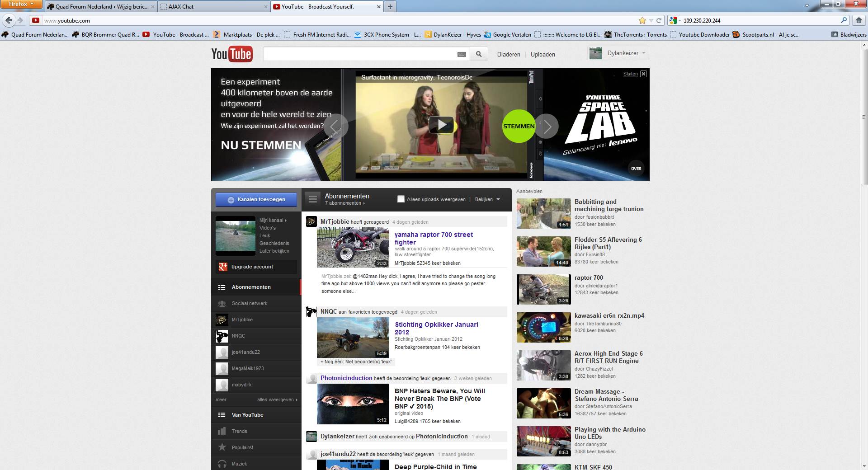Expand the Bekijken dropdown
This screenshot has width=868, height=470.
[487, 199]
